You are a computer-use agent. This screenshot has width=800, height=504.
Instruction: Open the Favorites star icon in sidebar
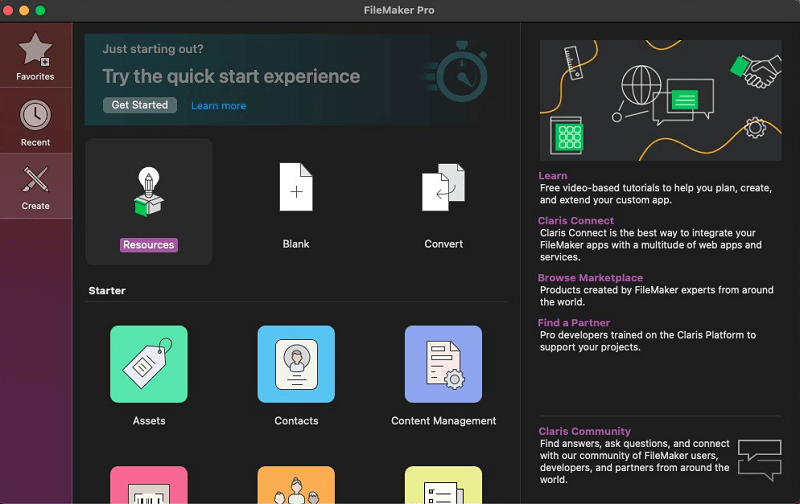35,50
